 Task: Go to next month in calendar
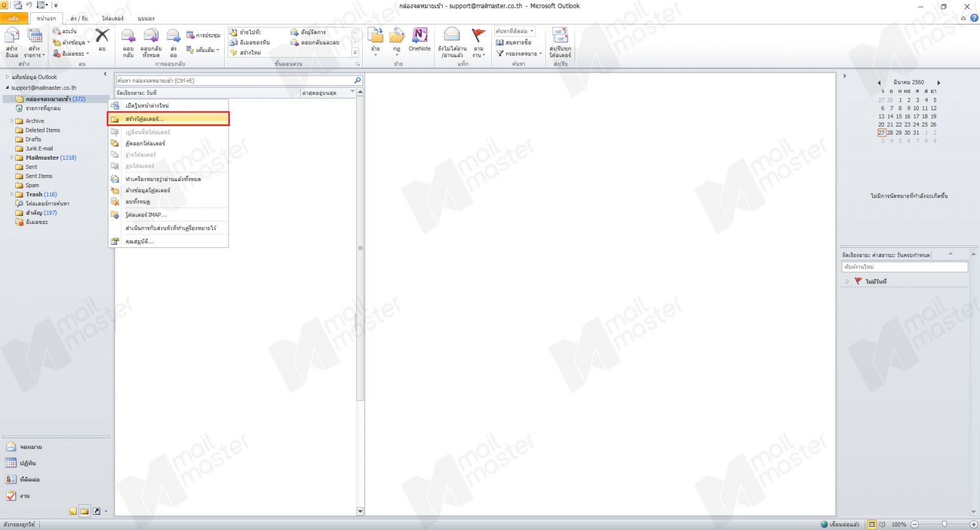pos(938,83)
